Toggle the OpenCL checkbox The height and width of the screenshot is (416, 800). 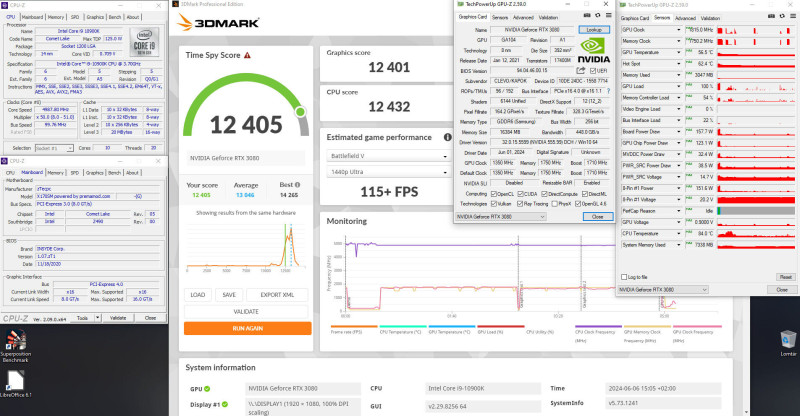[493, 194]
